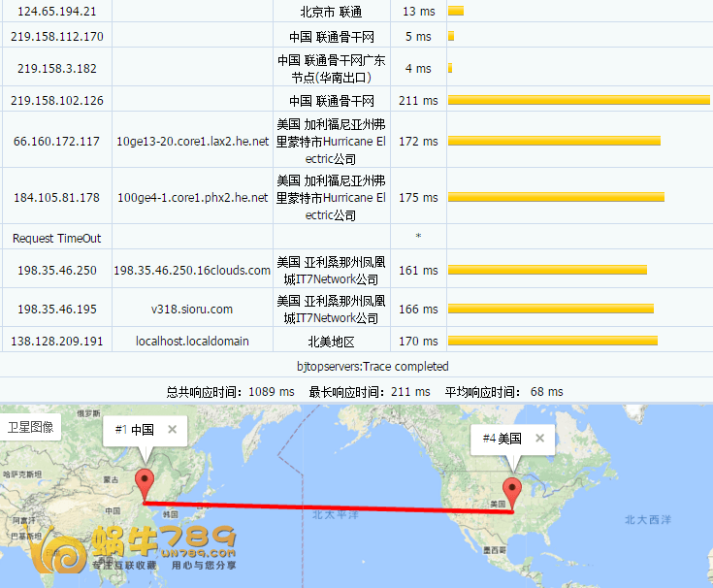Select the localhost.localdomain row

pos(192,341)
